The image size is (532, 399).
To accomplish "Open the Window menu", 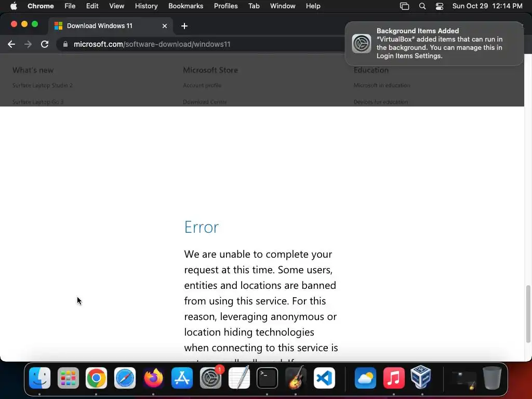I will click(x=283, y=6).
